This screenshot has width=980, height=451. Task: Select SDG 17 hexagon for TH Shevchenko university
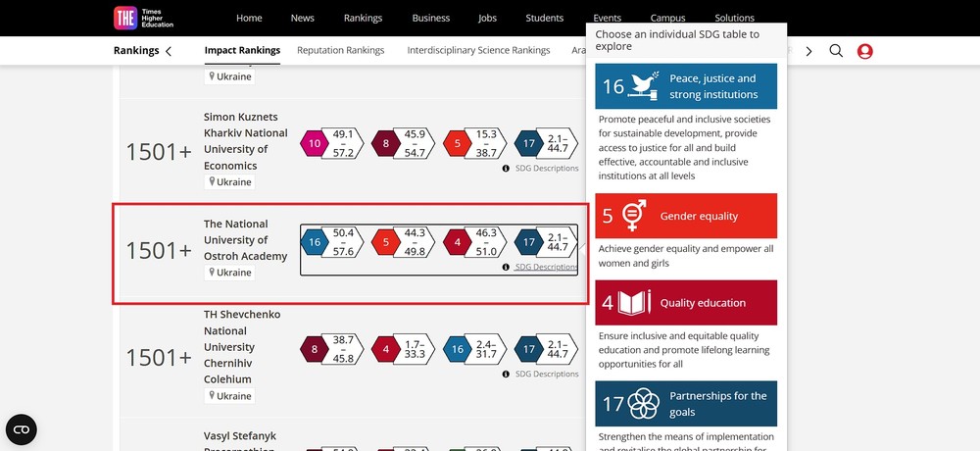[529, 349]
